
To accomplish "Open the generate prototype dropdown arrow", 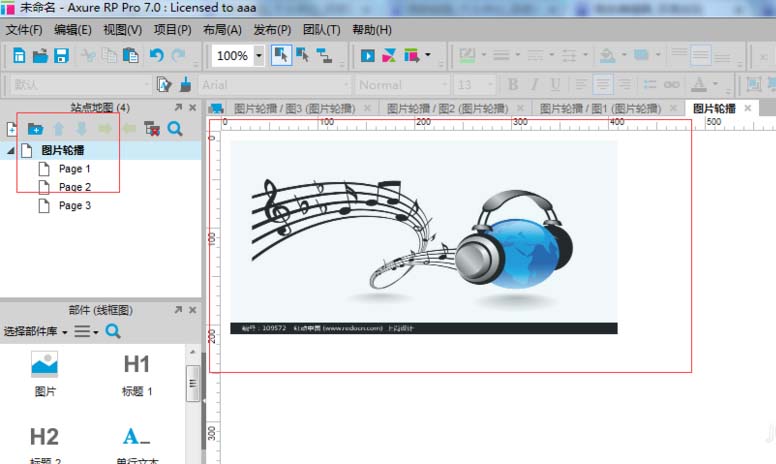I will tap(428, 55).
